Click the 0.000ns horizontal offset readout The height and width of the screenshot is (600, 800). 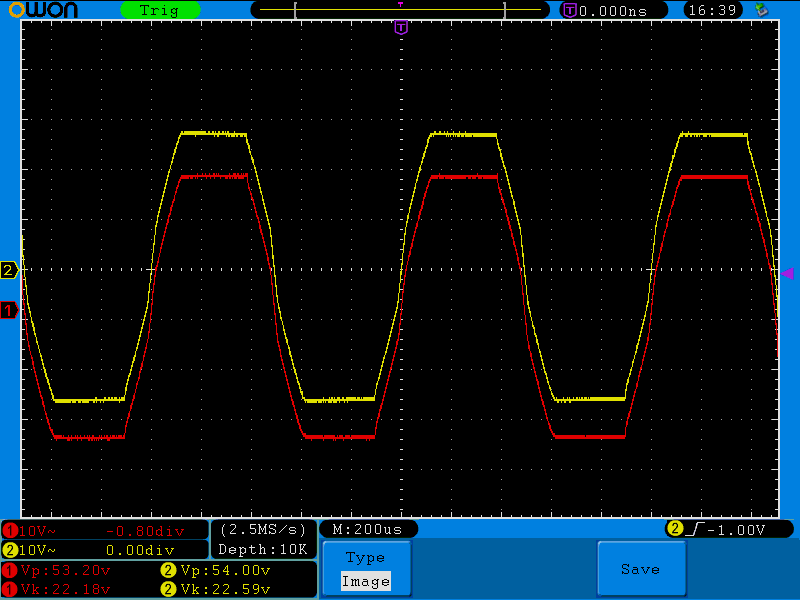[x=613, y=11]
